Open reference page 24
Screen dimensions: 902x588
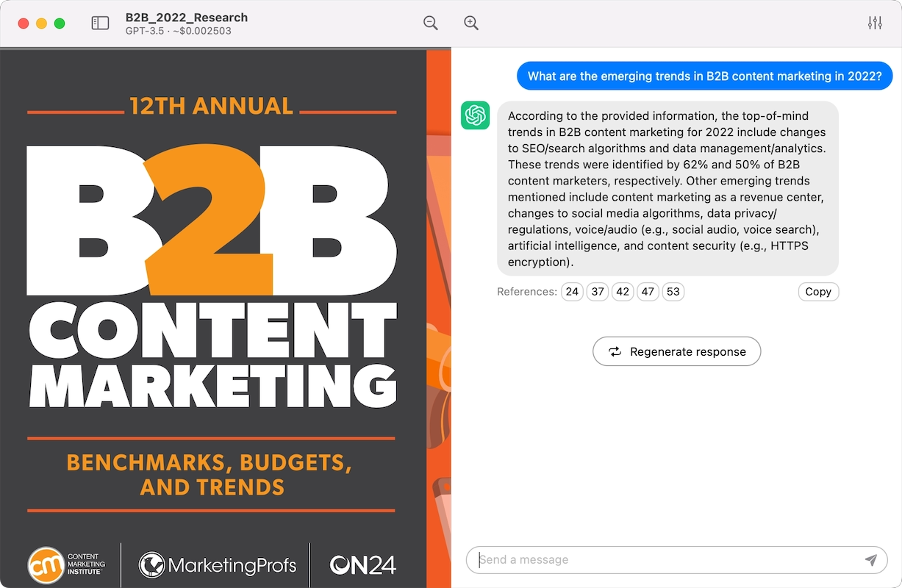[572, 292]
